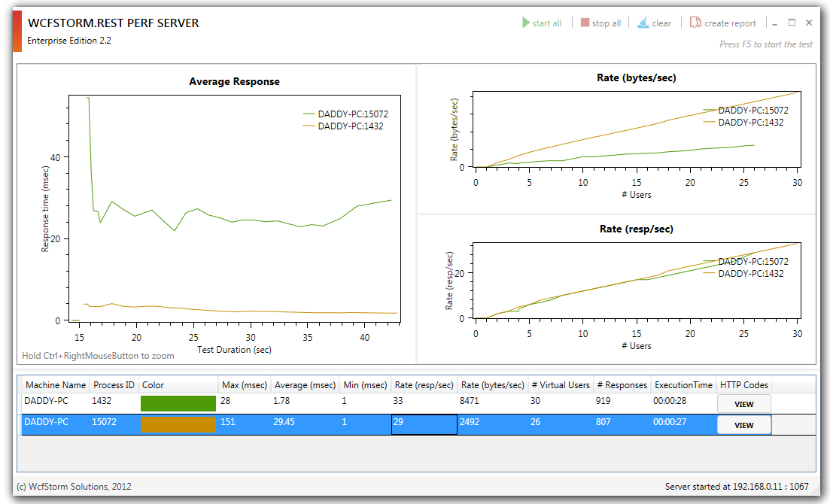
Task: Click the responses cell showing 807
Action: click(x=622, y=424)
